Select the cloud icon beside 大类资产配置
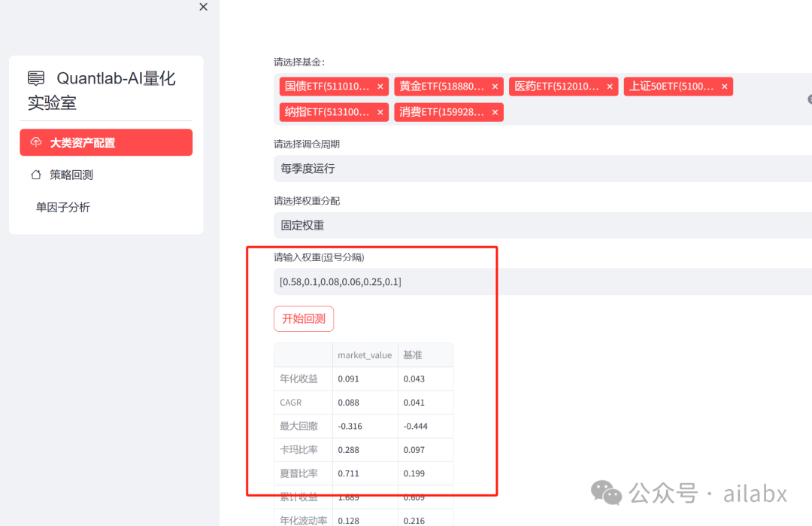 (x=35, y=141)
